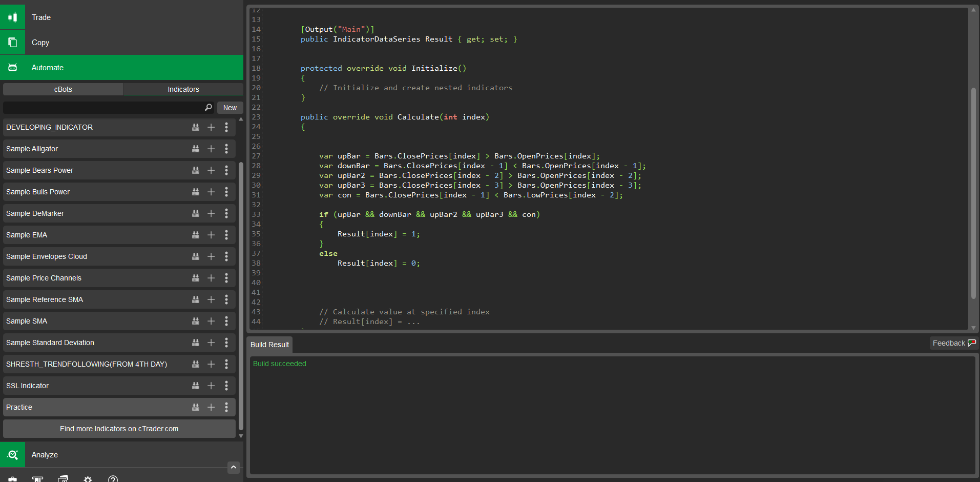Click the plus icon beside SSL Indicator
This screenshot has height=482, width=980.
(x=211, y=386)
